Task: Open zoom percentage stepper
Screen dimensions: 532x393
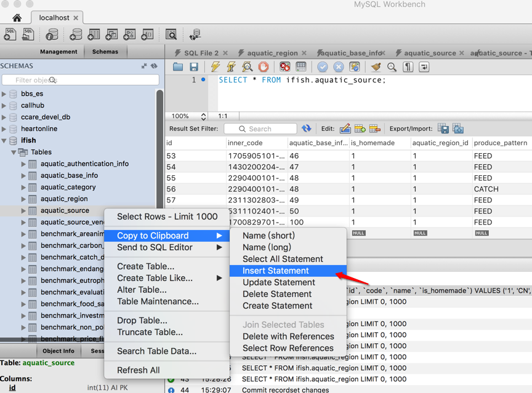Action: pyautogui.click(x=203, y=116)
